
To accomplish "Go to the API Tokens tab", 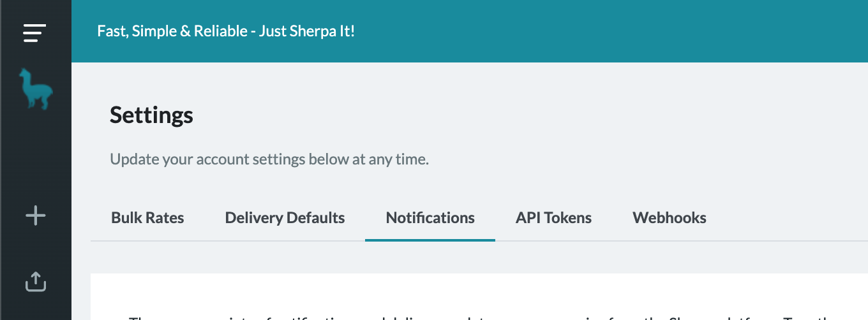I will 553,218.
